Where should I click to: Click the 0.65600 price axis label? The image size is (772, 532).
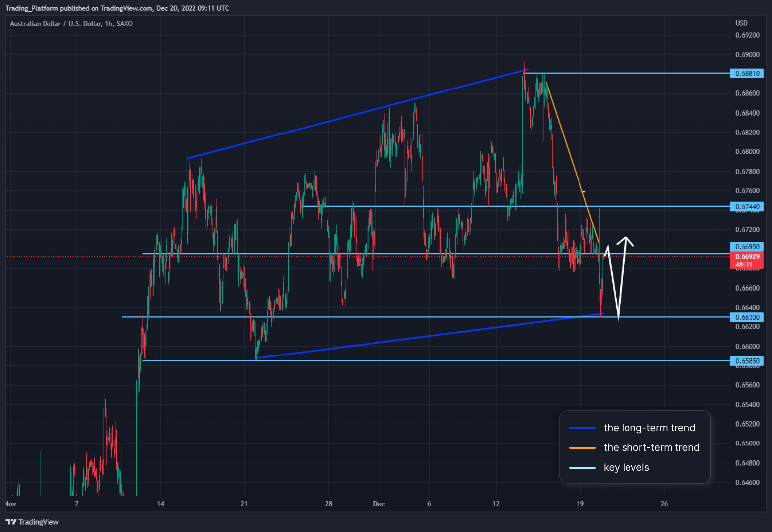pos(747,385)
